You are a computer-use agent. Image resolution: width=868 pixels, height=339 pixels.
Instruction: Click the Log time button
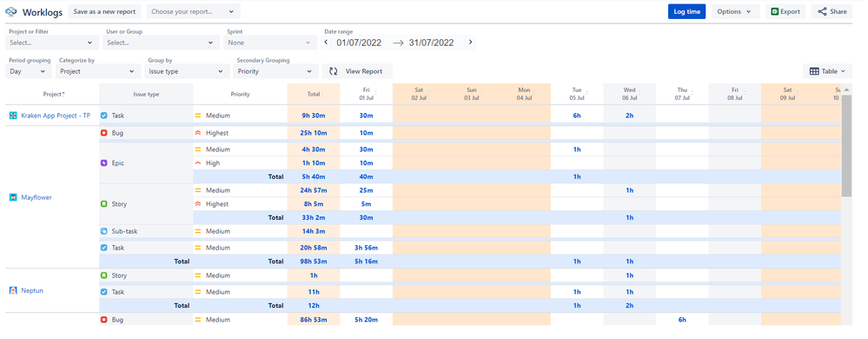pos(686,11)
